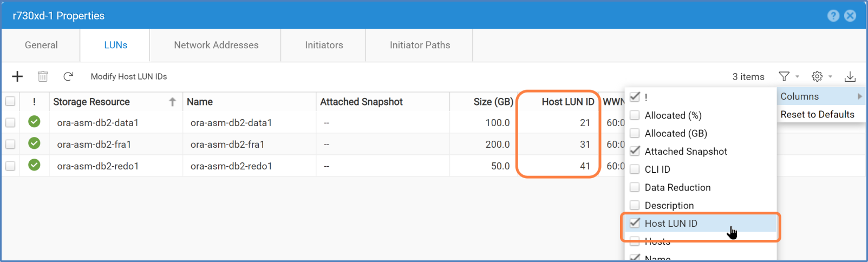This screenshot has height=262, width=868.
Task: Sort by Host LUN ID column header
Action: pos(568,102)
